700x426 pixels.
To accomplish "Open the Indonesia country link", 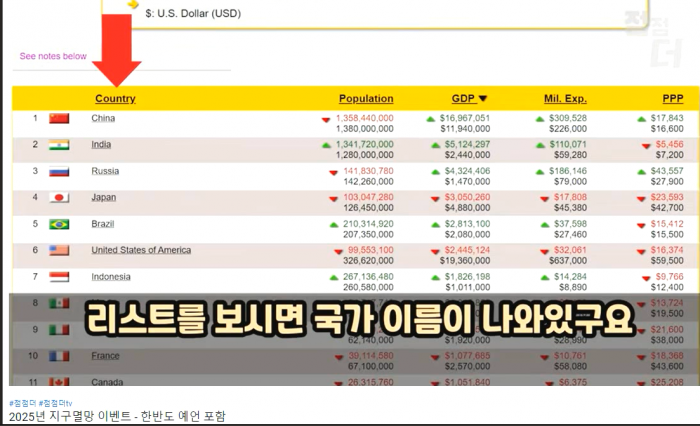I will 112,276.
